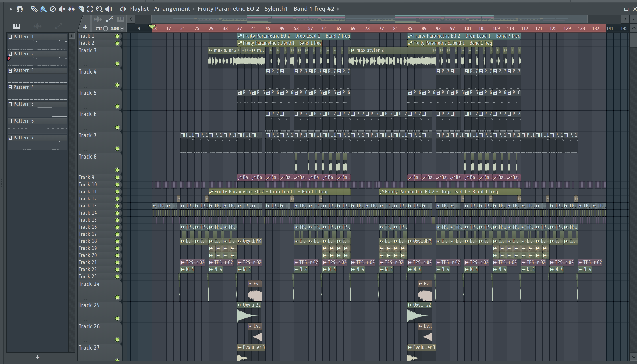
Task: Mute Track 5 via its green light
Action: (117, 106)
